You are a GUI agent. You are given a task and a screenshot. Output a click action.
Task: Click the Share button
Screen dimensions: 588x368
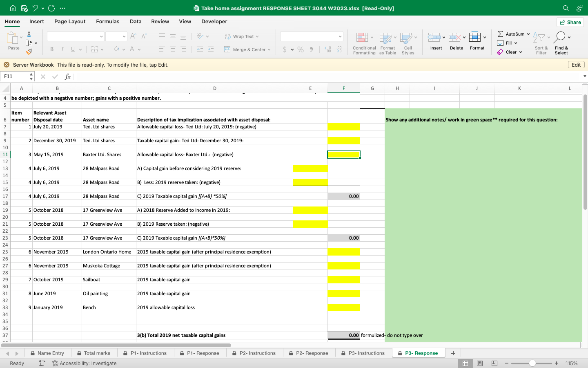click(570, 22)
